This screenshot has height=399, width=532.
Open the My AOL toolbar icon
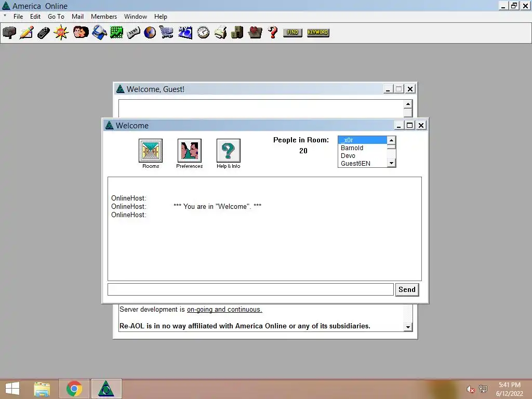coord(185,33)
